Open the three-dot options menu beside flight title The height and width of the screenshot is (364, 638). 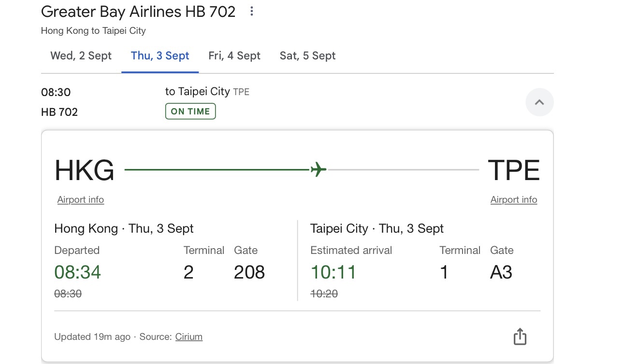(x=251, y=12)
